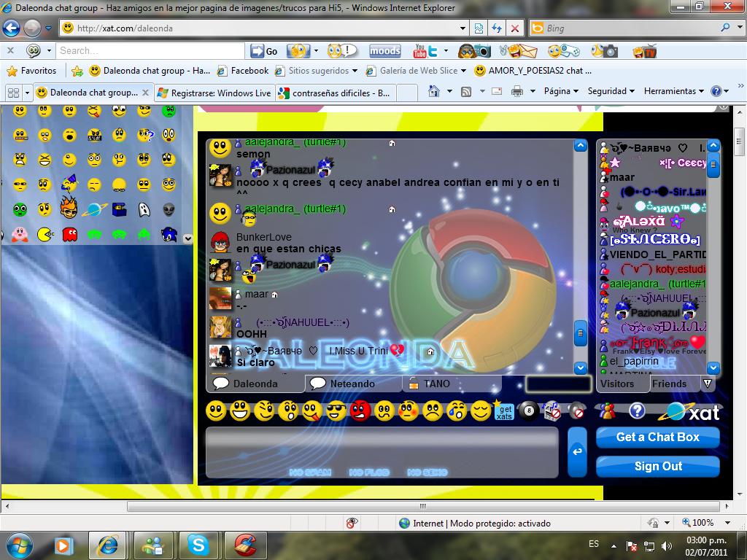Open the Favoritos star button

pyautogui.click(x=31, y=71)
